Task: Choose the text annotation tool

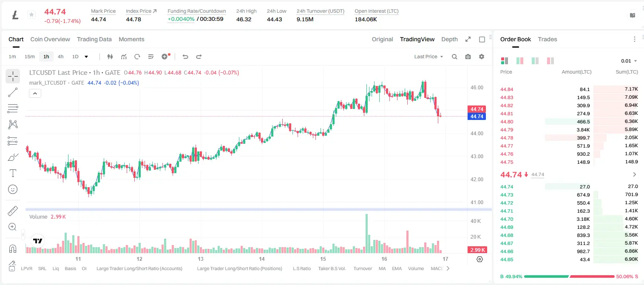Action: point(13,173)
